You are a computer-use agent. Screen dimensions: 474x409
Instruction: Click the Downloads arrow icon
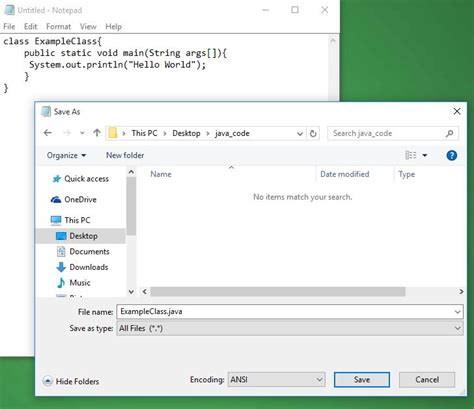[x=61, y=267]
